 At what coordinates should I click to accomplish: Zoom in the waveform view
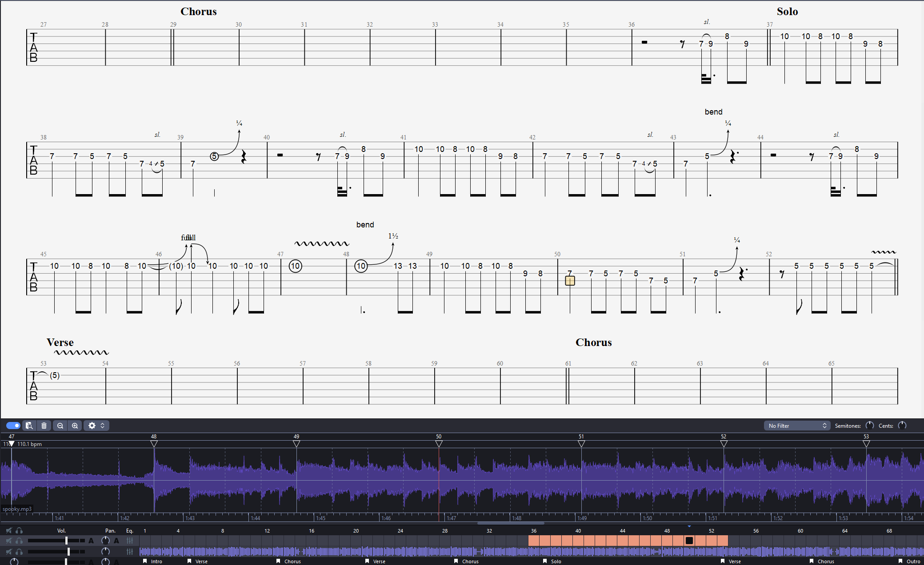75,426
